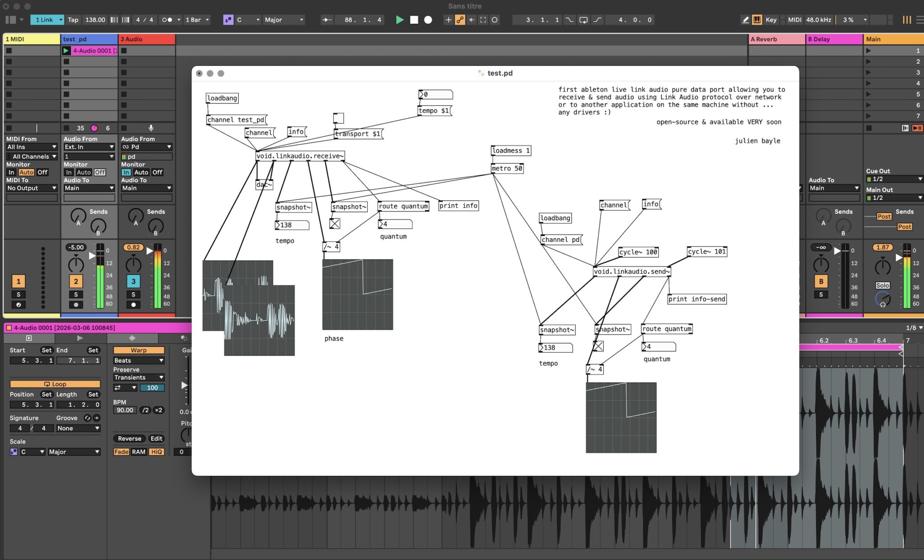
Task: Adjust track 3 Audio volume fader
Action: click(x=149, y=251)
